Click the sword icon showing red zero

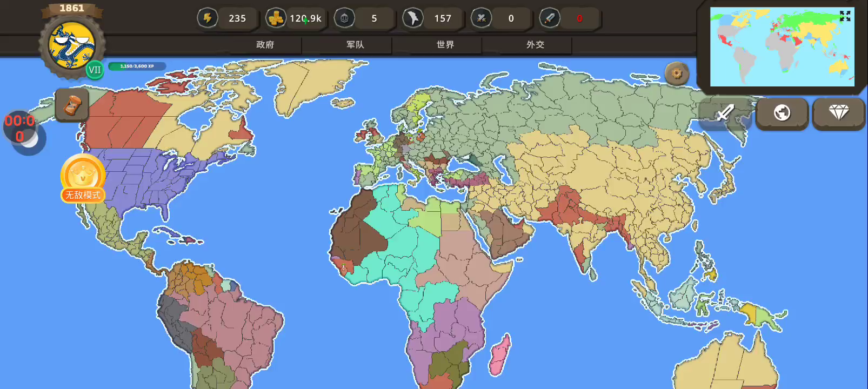click(550, 18)
